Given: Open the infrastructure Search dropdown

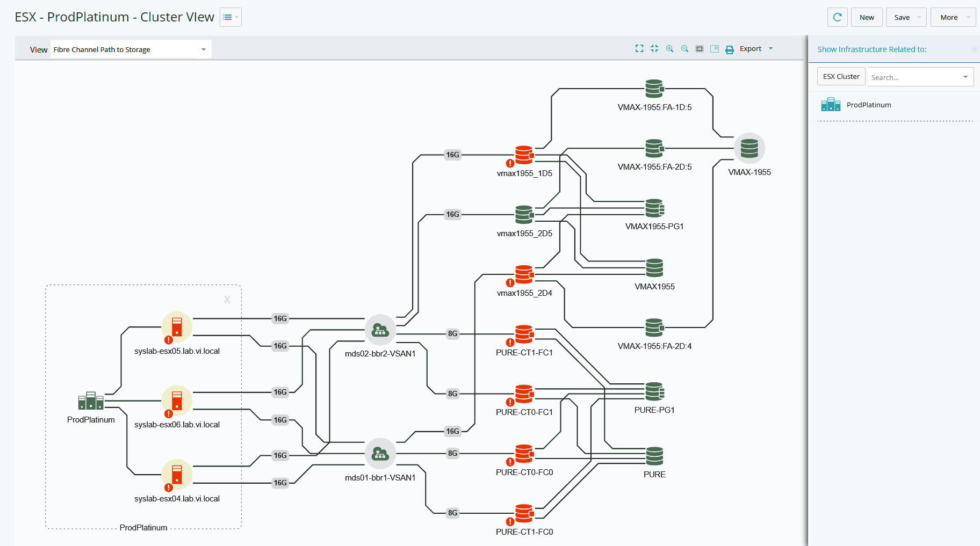Looking at the screenshot, I should (965, 77).
